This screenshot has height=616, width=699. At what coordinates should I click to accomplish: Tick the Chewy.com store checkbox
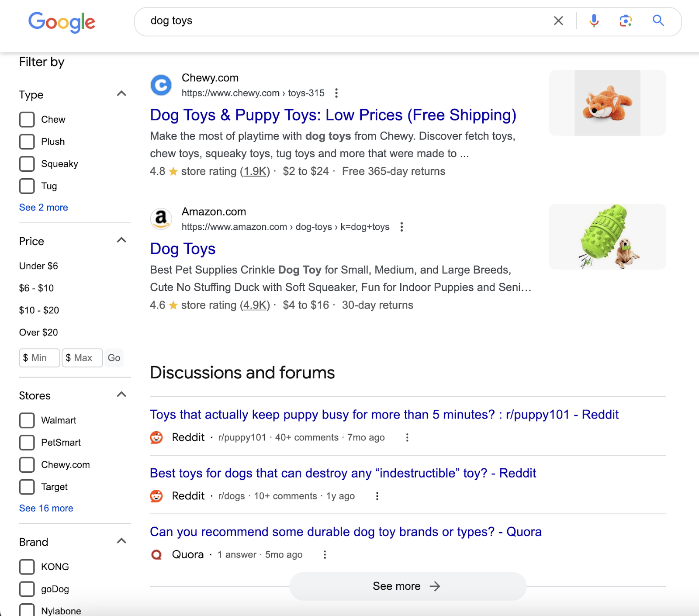(x=27, y=465)
